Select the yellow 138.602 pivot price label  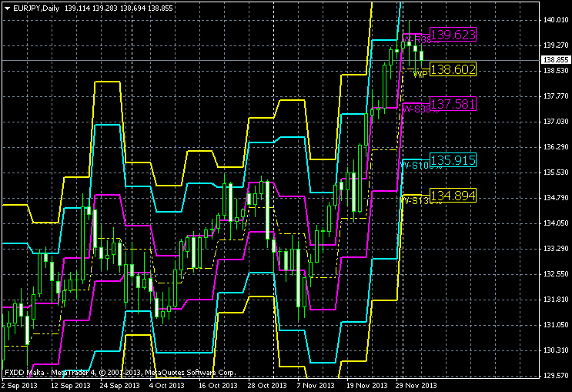coord(453,69)
